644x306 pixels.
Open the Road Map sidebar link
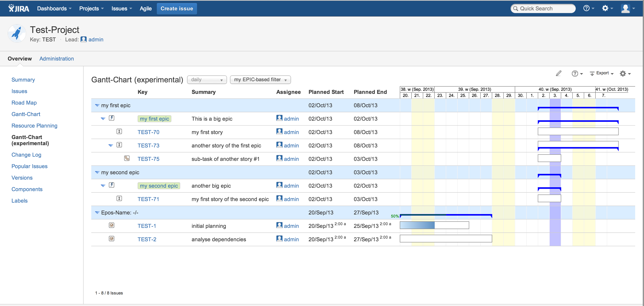click(x=24, y=103)
